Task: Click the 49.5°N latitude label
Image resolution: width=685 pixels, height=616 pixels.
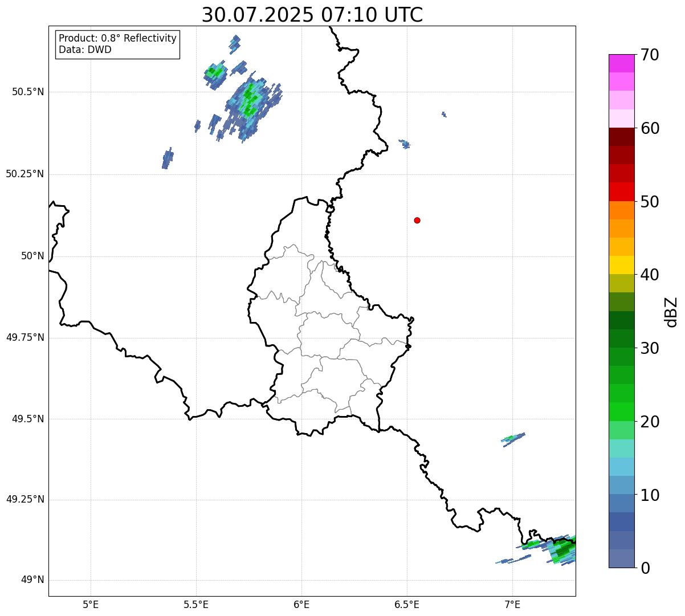Action: [27, 419]
